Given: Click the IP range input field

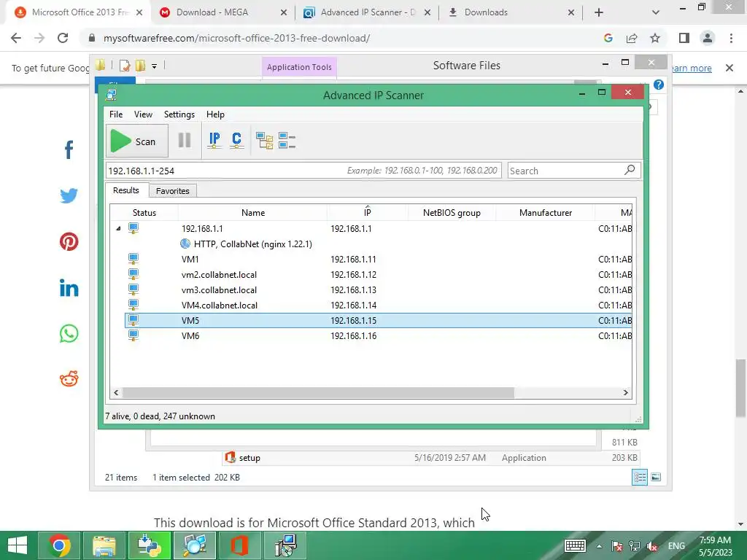Looking at the screenshot, I should [303, 171].
